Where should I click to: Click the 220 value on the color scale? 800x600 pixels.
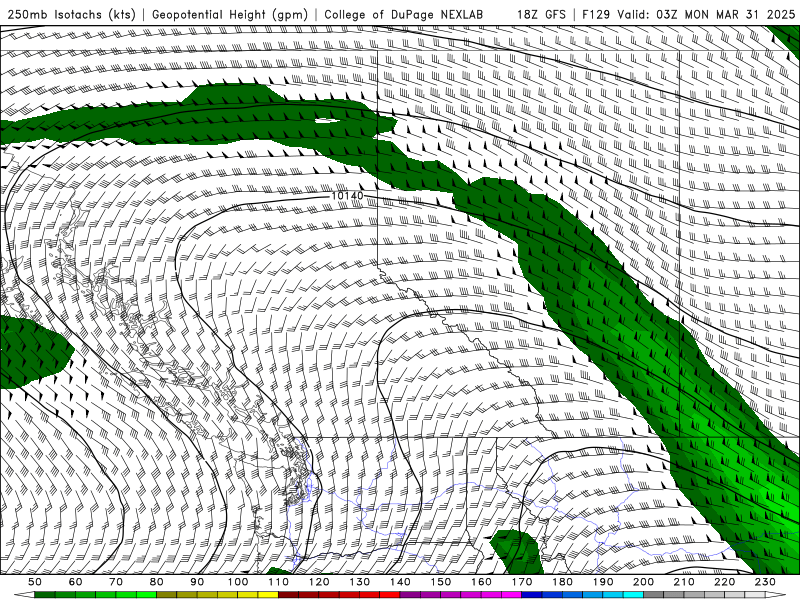(x=724, y=582)
